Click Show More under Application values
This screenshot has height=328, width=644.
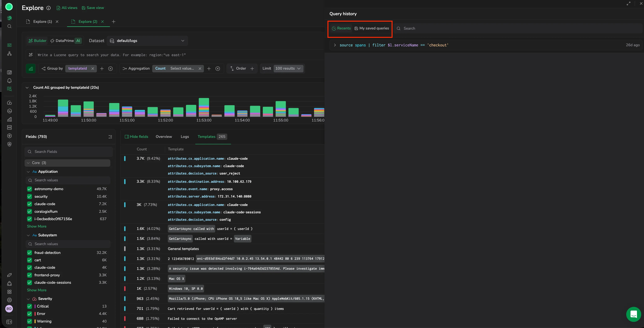coord(37,226)
